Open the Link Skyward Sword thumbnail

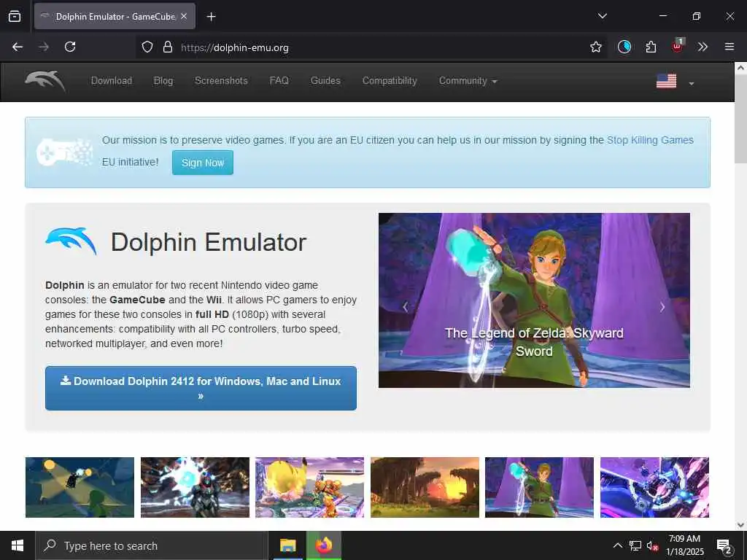539,487
